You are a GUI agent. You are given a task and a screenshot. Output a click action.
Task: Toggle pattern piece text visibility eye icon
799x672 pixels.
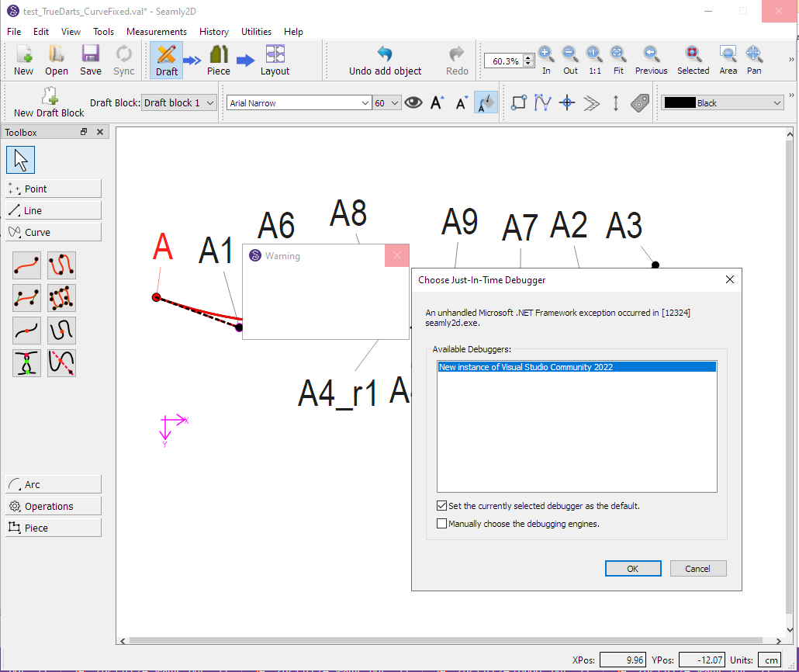click(413, 102)
